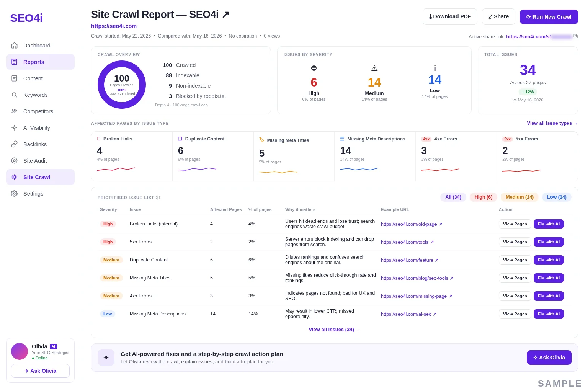Viewport: 588px width, 392px height.
Task: Click the Backlinks chain icon
Action: [14, 144]
